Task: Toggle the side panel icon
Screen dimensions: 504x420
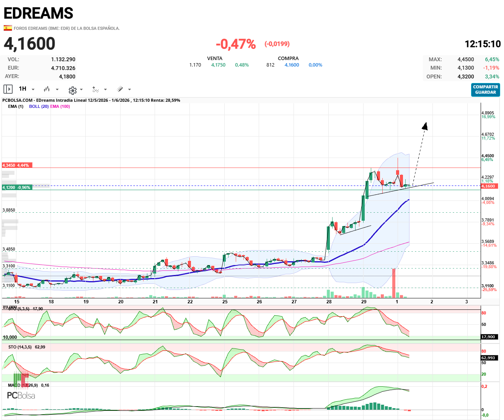Action: [8, 89]
